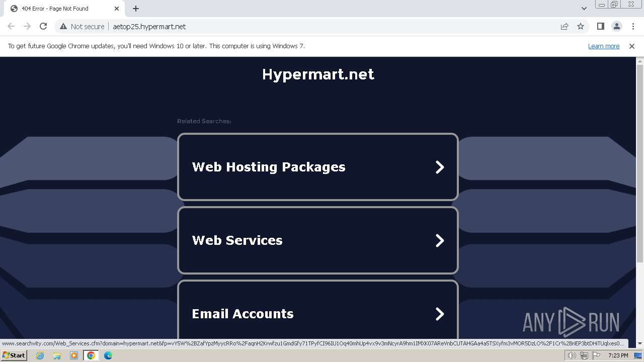Viewport: 644px width, 362px height.
Task: Open the Learn more link
Action: 604,46
